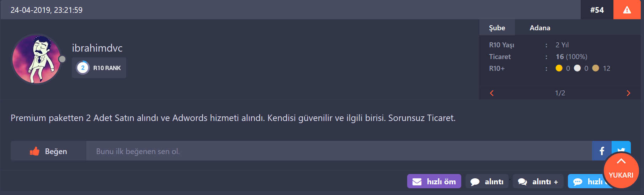Send message with hızlı öm button
The image size is (644, 195).
(x=434, y=181)
